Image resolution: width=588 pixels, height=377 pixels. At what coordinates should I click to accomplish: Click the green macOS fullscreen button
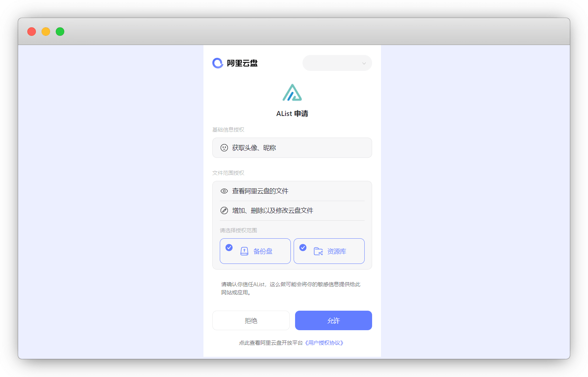[x=60, y=32]
